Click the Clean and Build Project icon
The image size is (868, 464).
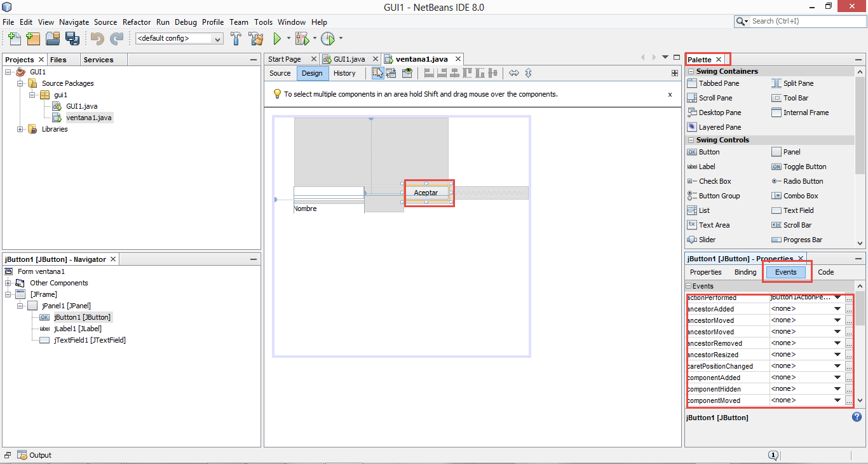tap(255, 39)
